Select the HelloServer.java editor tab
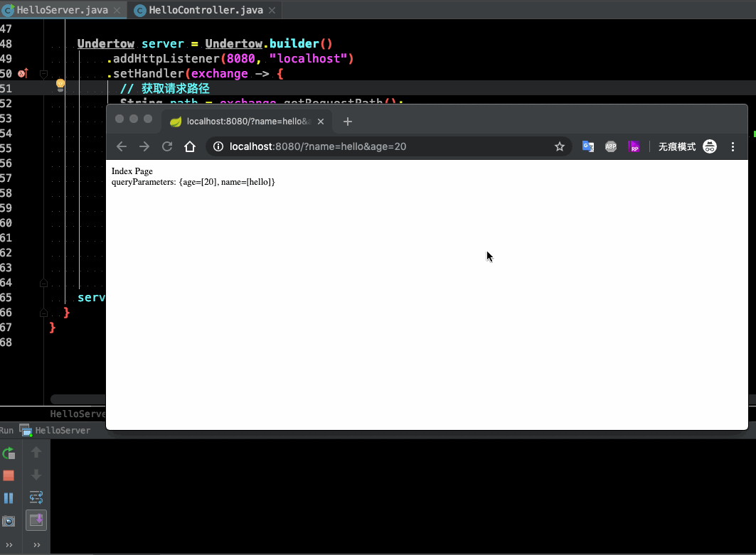Screen dimensions: 756x555 point(62,10)
